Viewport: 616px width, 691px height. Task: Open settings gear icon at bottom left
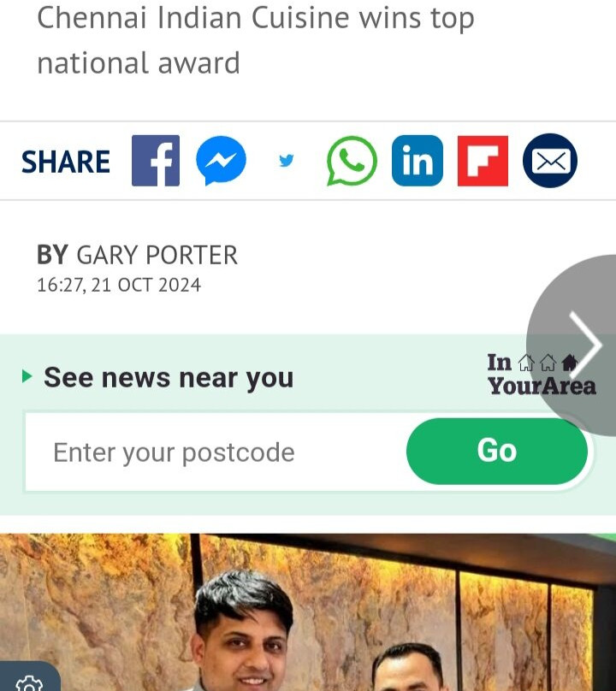click(x=29, y=683)
